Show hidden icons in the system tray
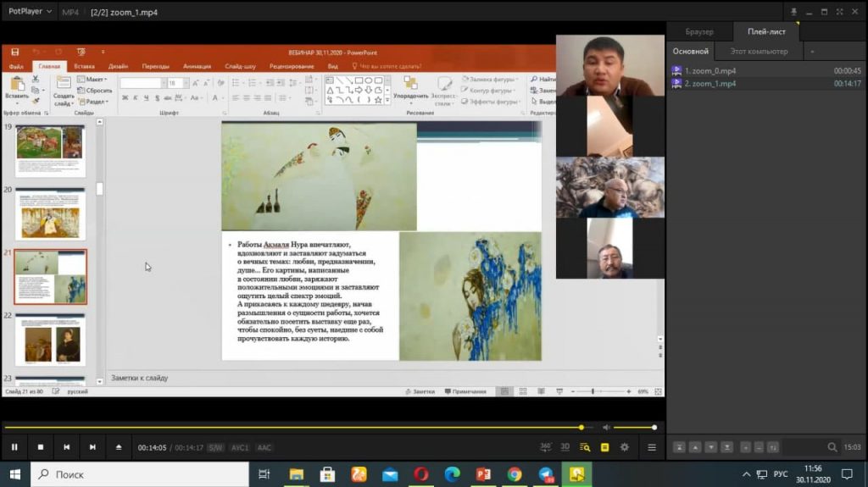 (746, 474)
